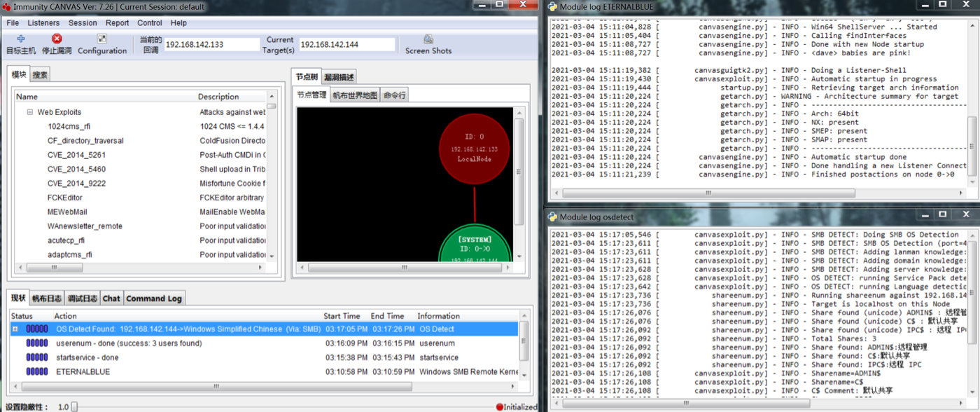Open the Session menu
Image resolution: width=980 pixels, height=412 pixels.
pyautogui.click(x=83, y=22)
